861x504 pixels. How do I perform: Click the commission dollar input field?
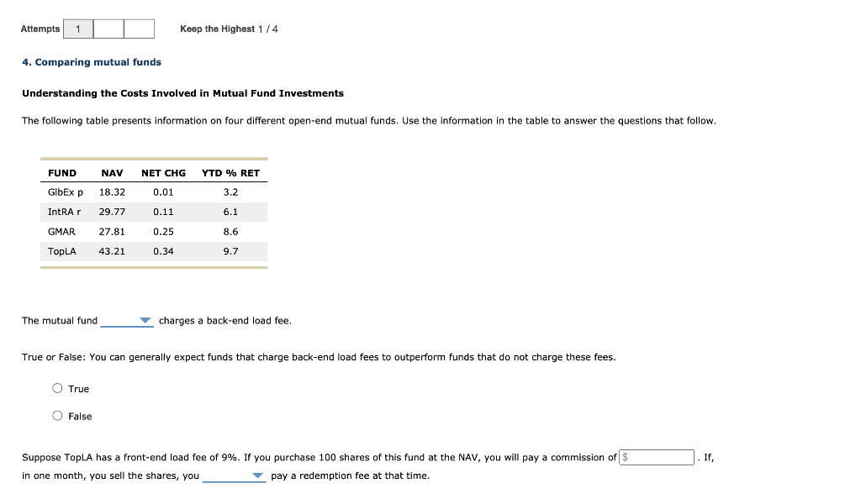coord(657,457)
